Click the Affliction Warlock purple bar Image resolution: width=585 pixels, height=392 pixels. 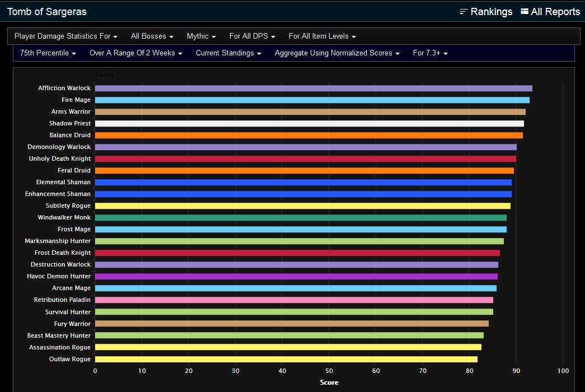point(313,88)
